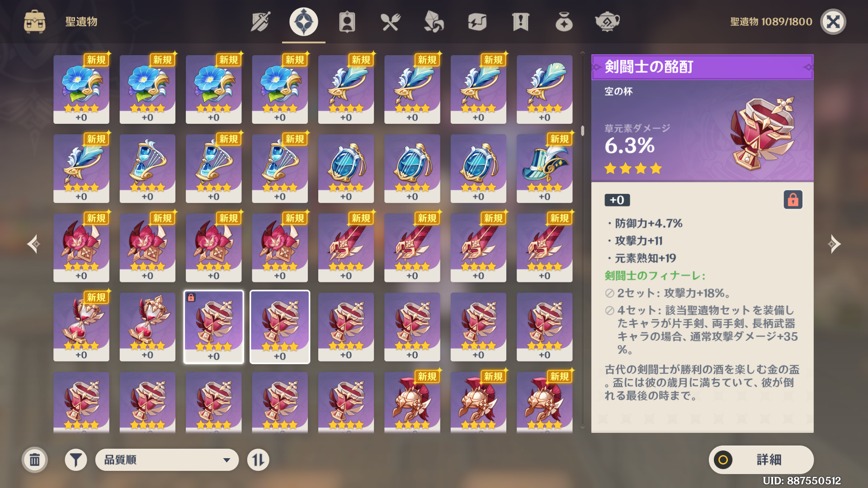
Task: Select the new teal top hat artifact
Action: tap(544, 168)
